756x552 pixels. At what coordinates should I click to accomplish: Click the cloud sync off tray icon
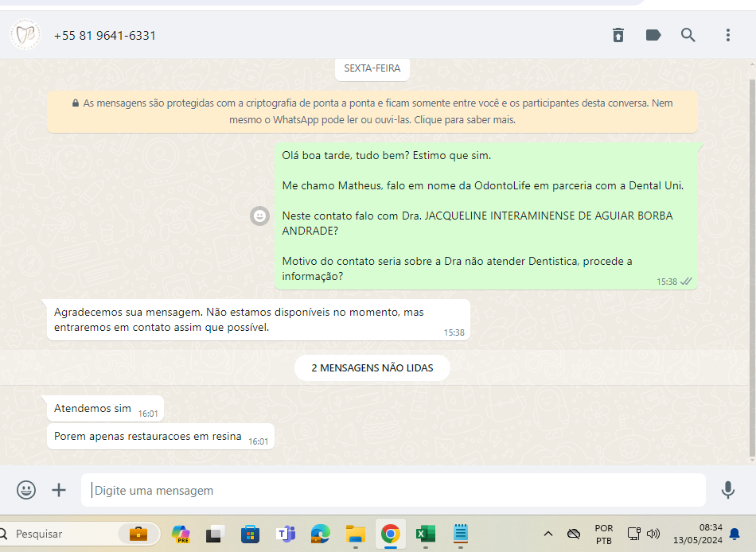point(574,534)
